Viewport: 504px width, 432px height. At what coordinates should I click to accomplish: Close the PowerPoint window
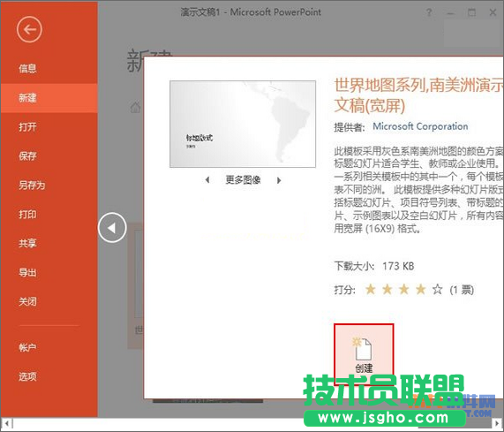point(493,13)
